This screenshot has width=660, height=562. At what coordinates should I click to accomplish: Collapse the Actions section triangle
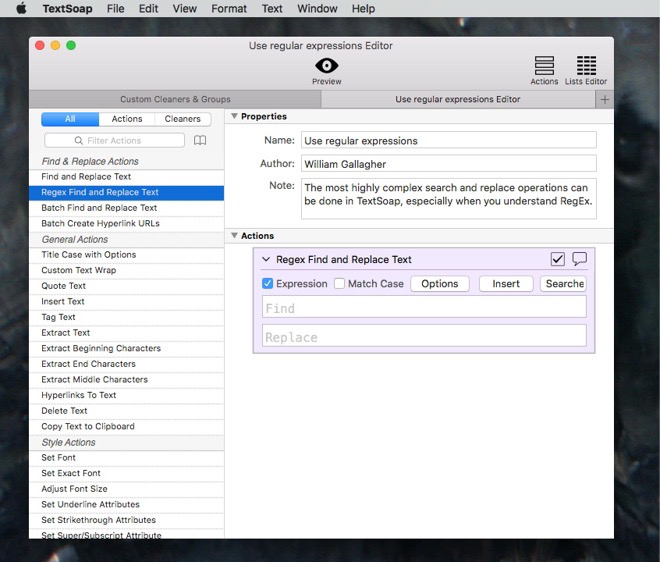(x=234, y=236)
